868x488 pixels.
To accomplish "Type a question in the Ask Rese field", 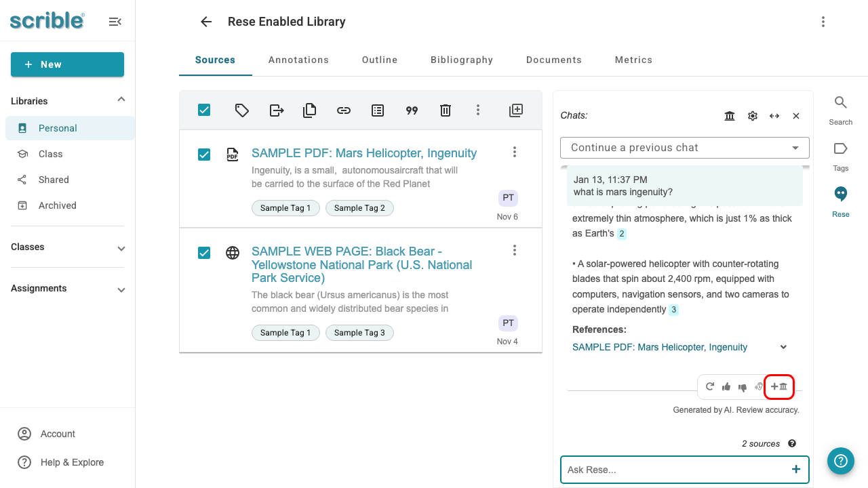I will coord(671,469).
